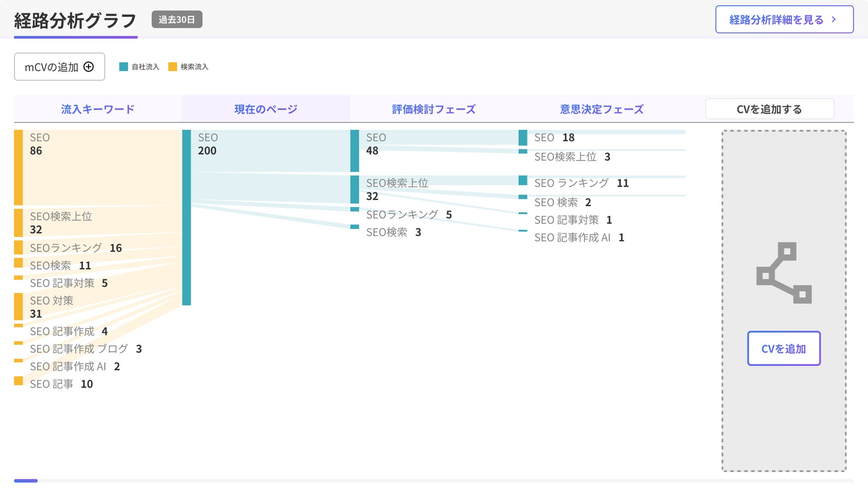Select the 流入キーワード column tab

tap(97, 109)
